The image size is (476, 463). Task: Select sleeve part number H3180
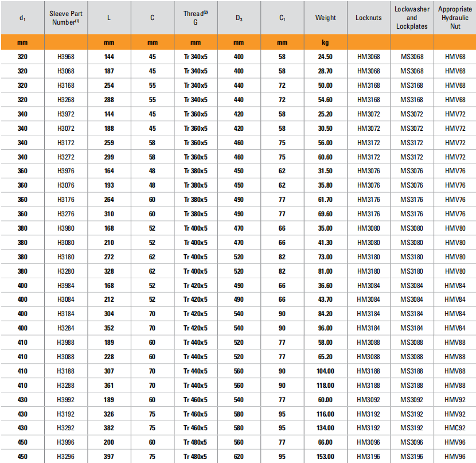coord(66,257)
